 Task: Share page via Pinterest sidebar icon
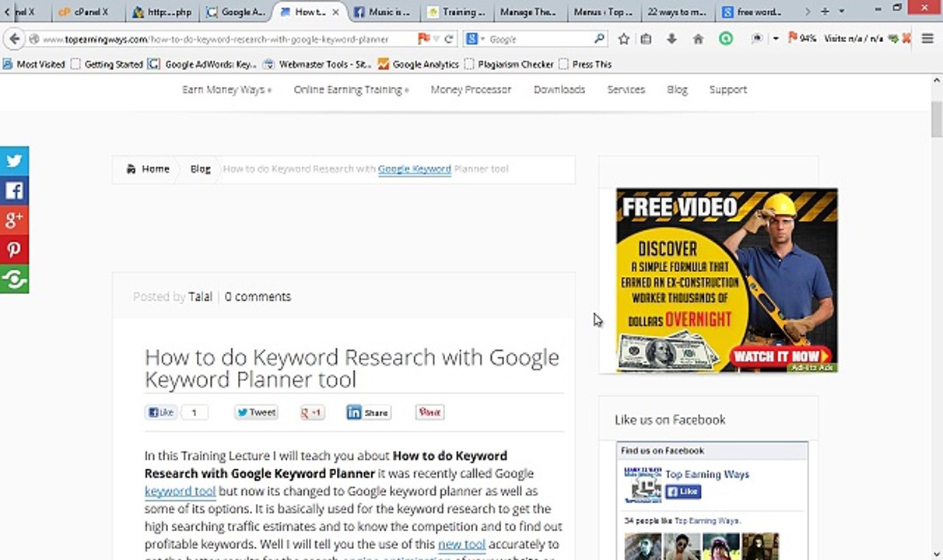pos(14,250)
